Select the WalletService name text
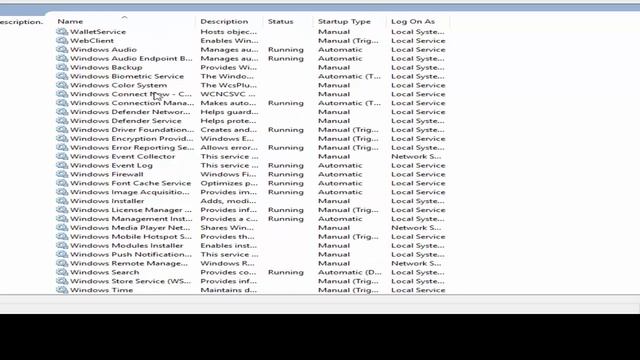 point(98,31)
